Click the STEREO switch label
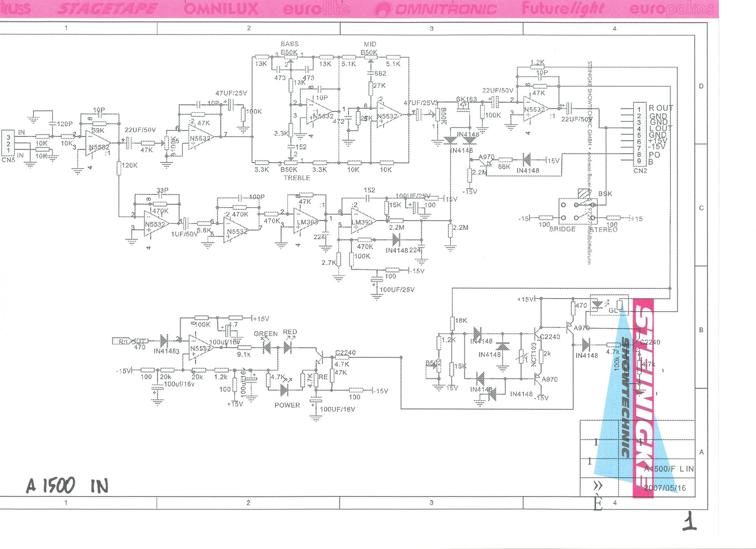 click(604, 229)
